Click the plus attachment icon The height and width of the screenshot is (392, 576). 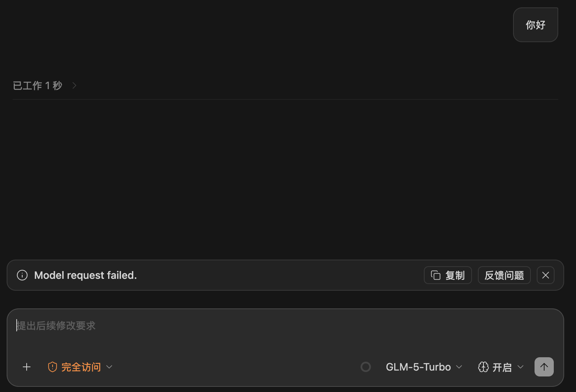tap(27, 367)
